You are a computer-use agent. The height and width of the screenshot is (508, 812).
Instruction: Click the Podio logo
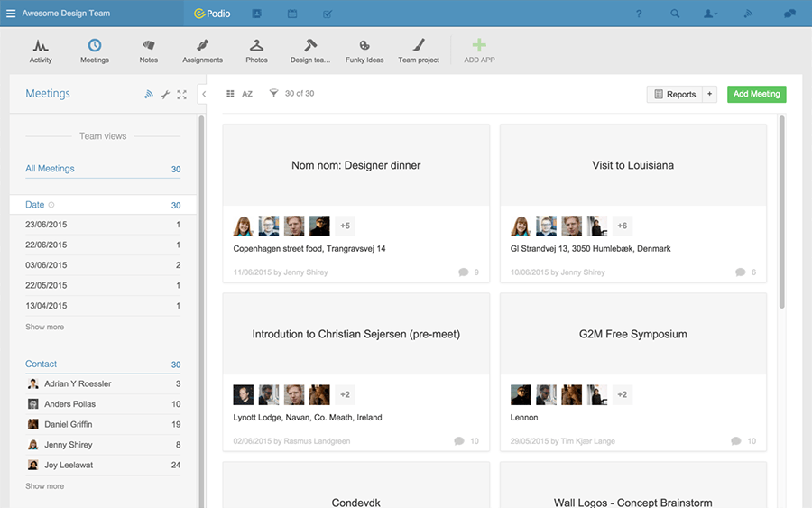point(212,14)
